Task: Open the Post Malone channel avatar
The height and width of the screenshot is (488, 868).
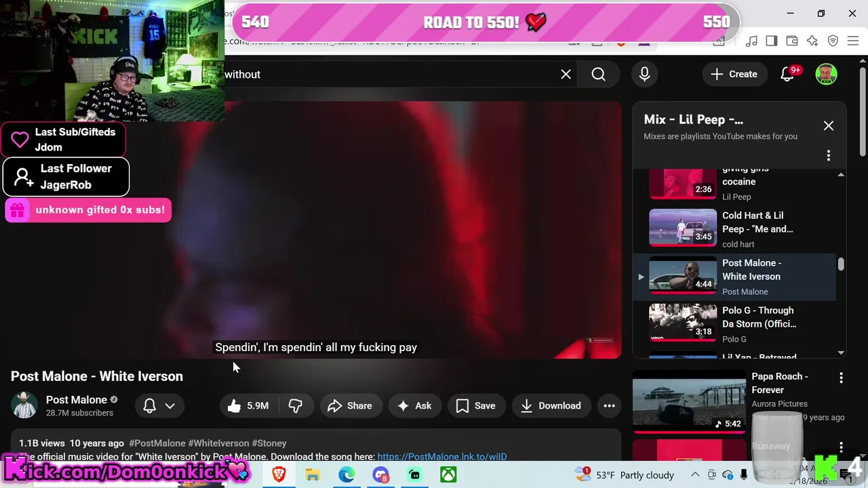Action: click(24, 405)
